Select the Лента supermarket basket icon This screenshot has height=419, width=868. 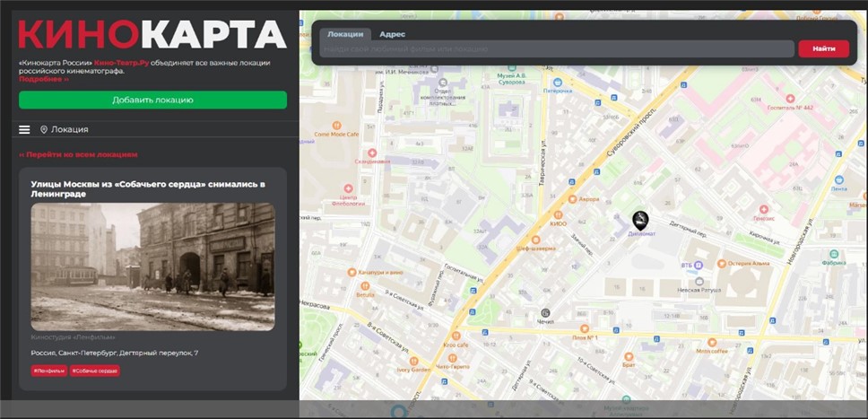click(838, 179)
